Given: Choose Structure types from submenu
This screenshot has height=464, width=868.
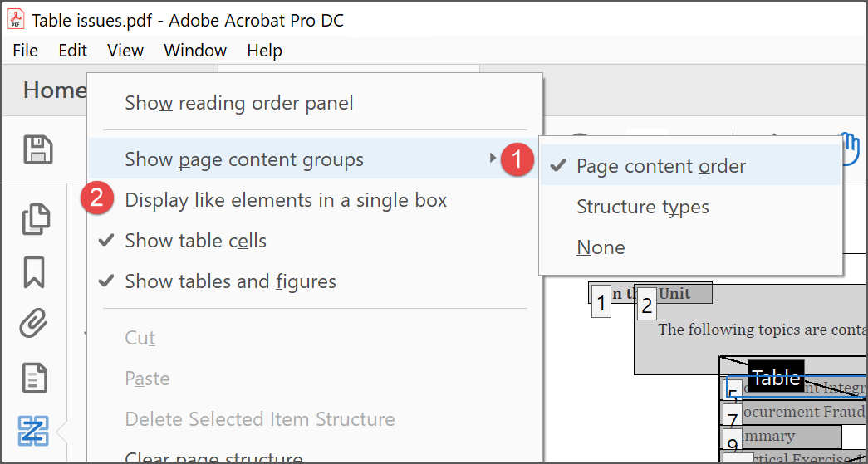Looking at the screenshot, I should tap(643, 207).
